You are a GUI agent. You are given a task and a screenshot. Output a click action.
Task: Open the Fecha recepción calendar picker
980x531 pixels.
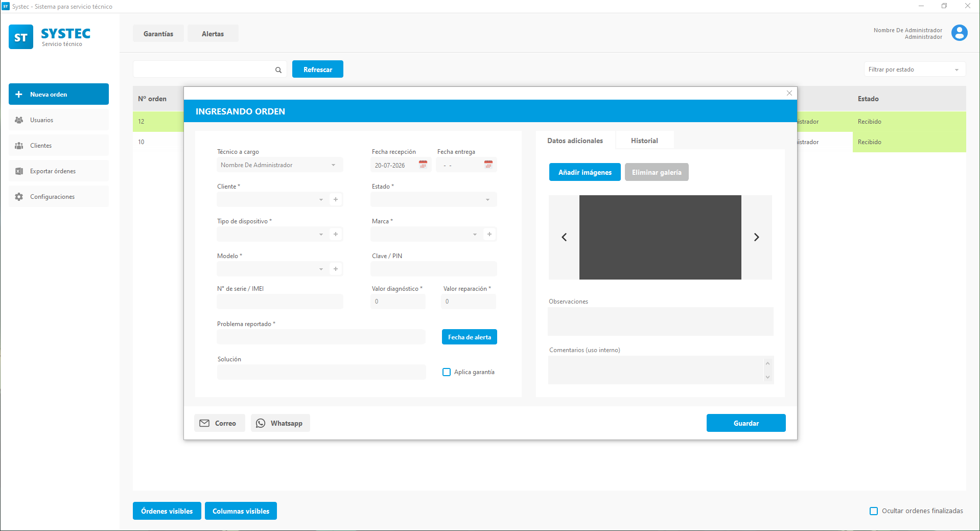point(423,165)
